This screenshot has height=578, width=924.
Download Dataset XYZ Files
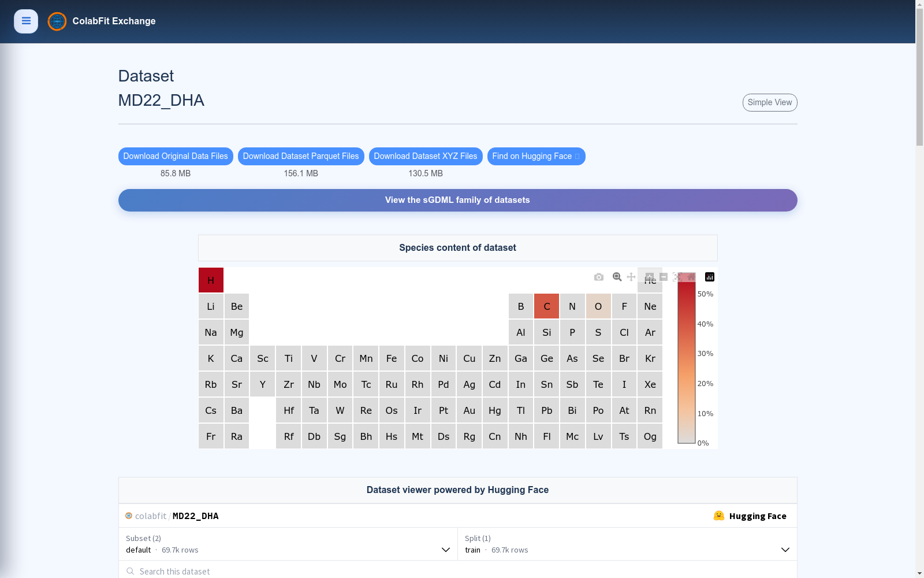pyautogui.click(x=426, y=157)
